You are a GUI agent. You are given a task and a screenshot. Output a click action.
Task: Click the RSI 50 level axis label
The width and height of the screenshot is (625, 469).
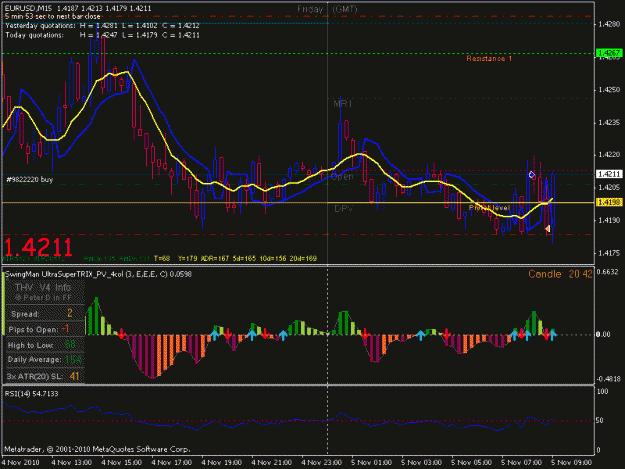pyautogui.click(x=601, y=420)
